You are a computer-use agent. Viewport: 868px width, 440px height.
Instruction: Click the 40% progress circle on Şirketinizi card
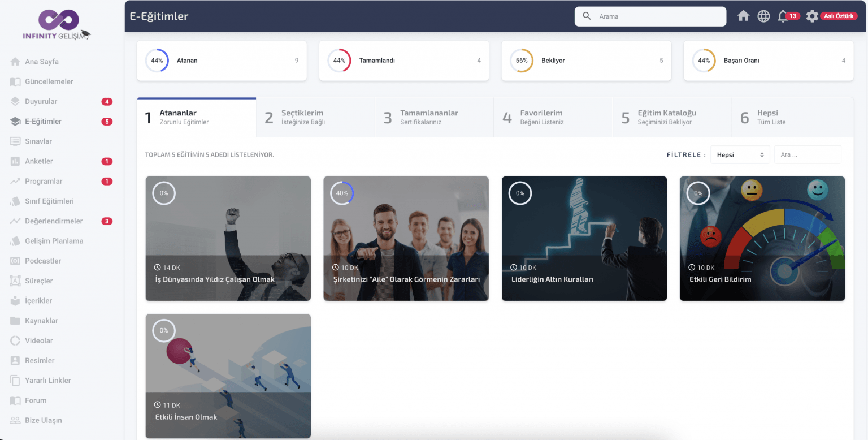pyautogui.click(x=342, y=193)
